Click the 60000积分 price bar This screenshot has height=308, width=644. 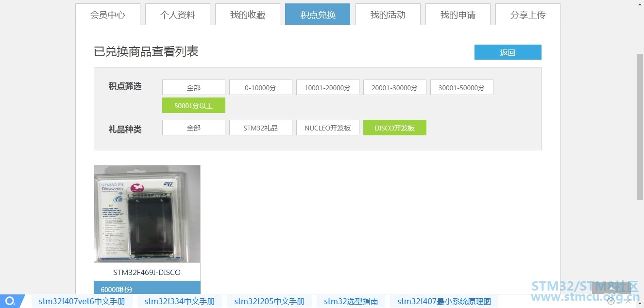[147, 288]
